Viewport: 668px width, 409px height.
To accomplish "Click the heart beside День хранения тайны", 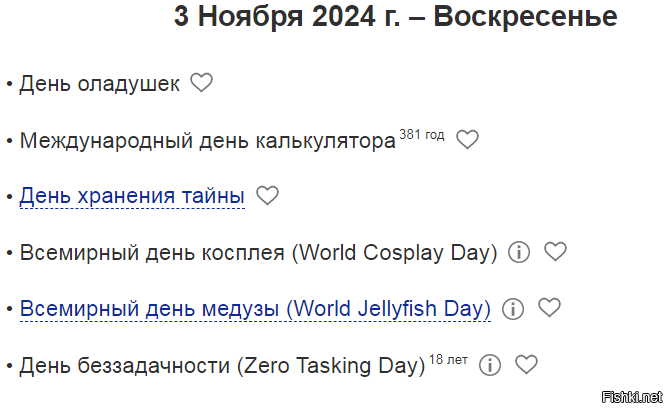I will (267, 195).
